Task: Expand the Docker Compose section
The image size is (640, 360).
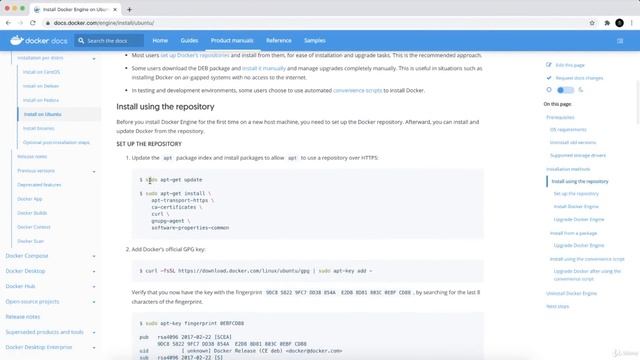Action: 94,256
